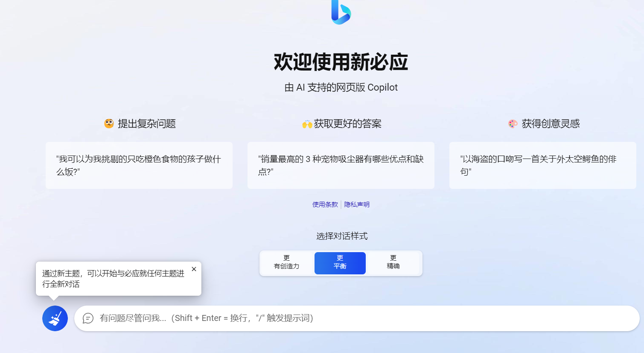Open the 隐私声明 link
This screenshot has width=644, height=353.
(357, 205)
